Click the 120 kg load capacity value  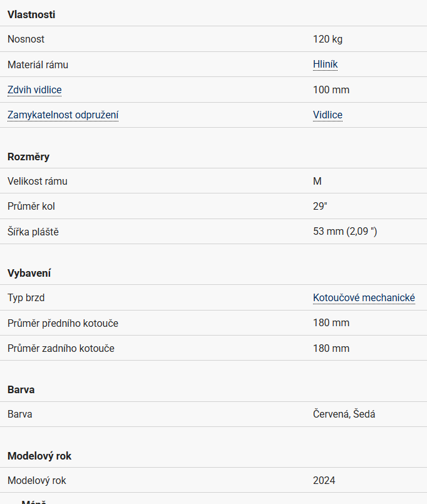(x=327, y=39)
